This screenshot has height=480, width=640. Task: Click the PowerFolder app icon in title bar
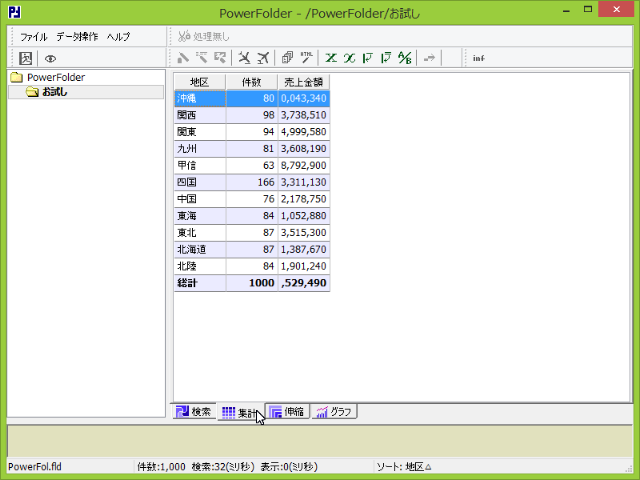(x=15, y=12)
